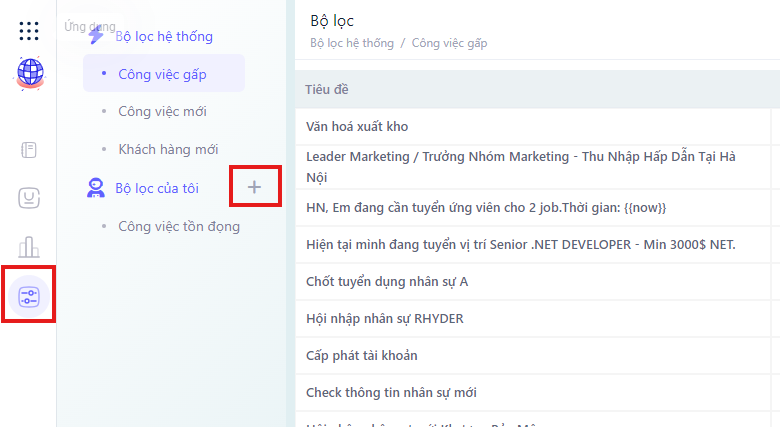Add new filter with plus icon

[254, 187]
